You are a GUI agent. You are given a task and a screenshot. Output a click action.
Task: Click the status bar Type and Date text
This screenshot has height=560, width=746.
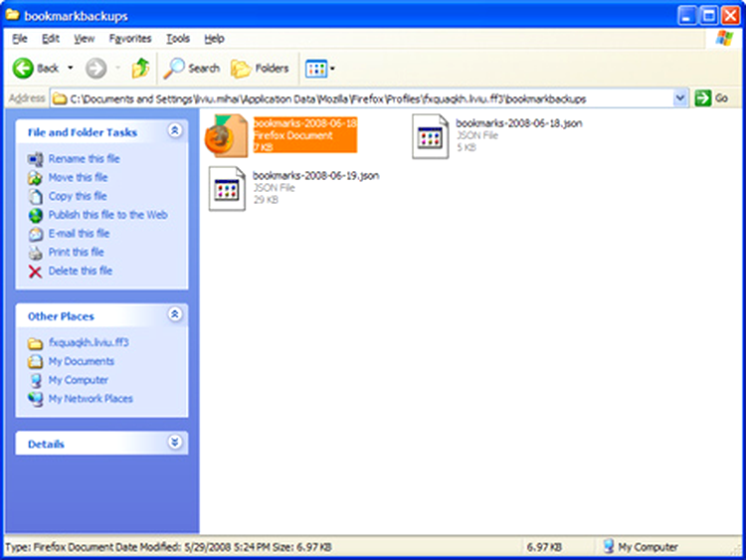[x=168, y=547]
